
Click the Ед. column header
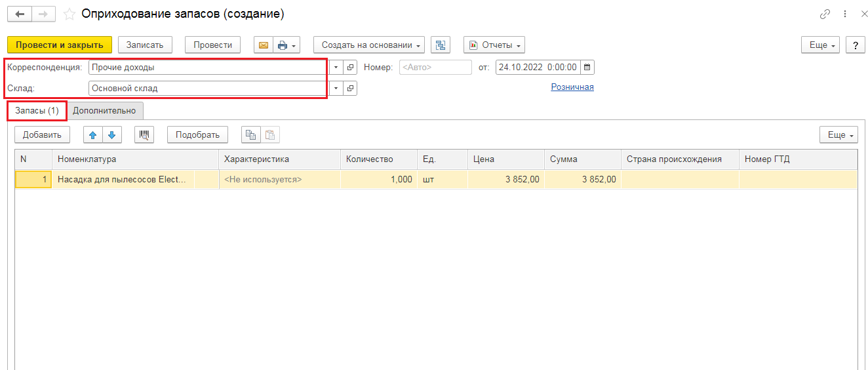[x=443, y=159]
